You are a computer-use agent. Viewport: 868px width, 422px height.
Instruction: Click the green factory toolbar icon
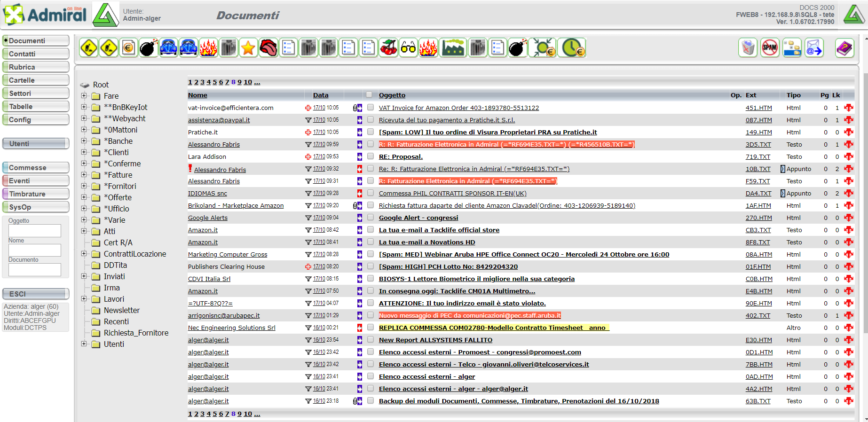[453, 47]
